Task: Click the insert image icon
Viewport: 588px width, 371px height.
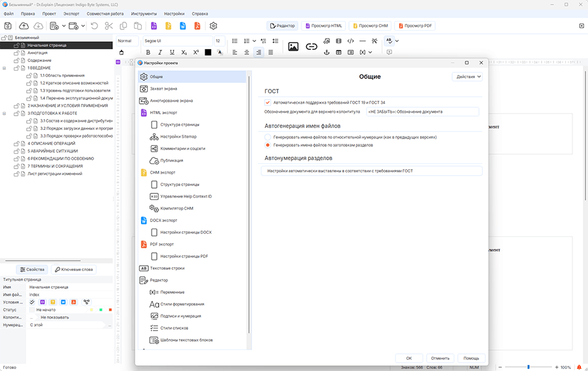Action: point(293,46)
